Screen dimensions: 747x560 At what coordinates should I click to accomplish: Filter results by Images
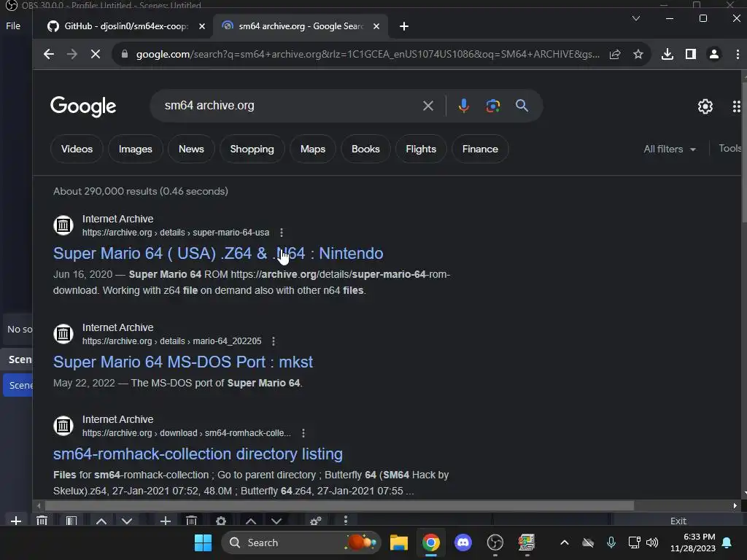pos(135,149)
